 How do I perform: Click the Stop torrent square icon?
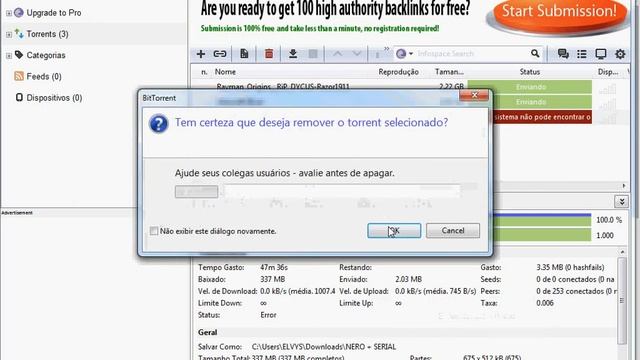tap(313, 54)
